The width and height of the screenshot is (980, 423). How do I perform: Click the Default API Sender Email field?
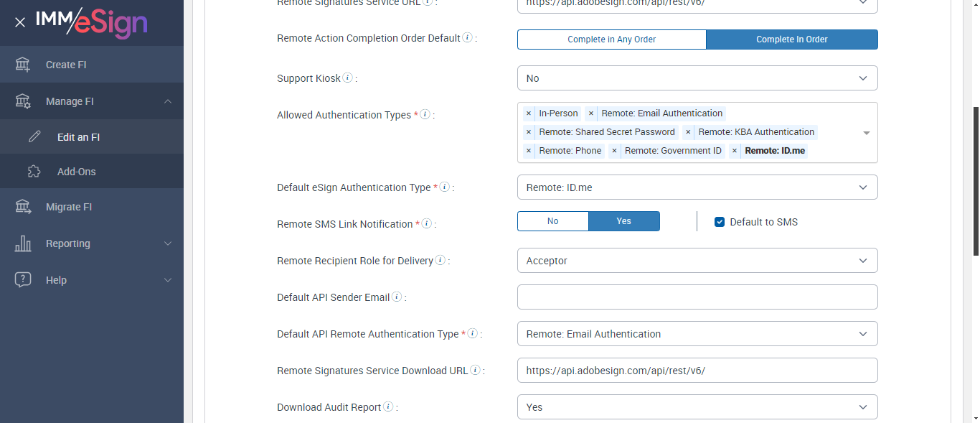(x=697, y=297)
